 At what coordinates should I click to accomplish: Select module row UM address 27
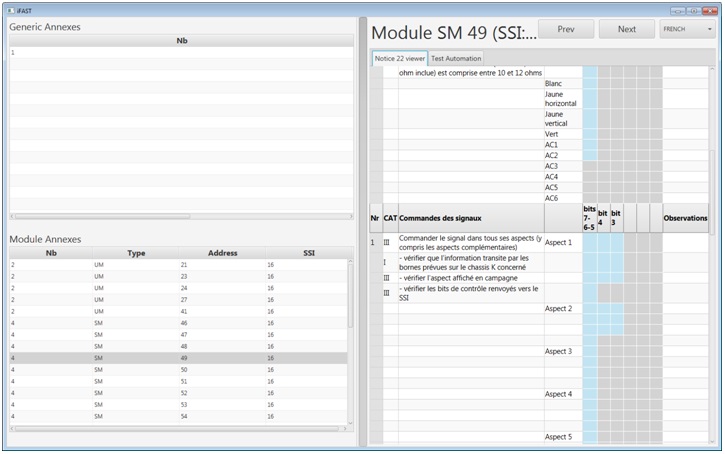pyautogui.click(x=178, y=300)
